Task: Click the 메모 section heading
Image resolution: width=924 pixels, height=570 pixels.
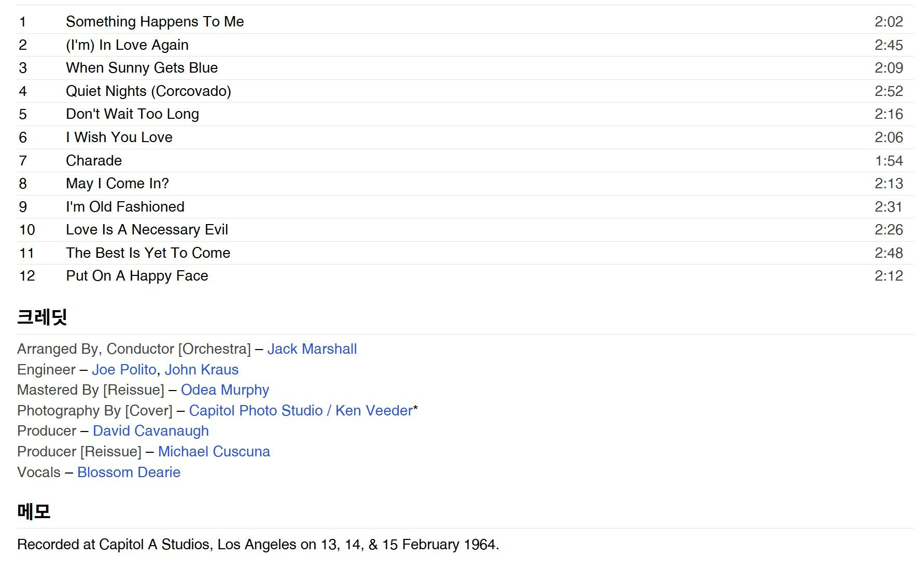Action: click(x=34, y=511)
